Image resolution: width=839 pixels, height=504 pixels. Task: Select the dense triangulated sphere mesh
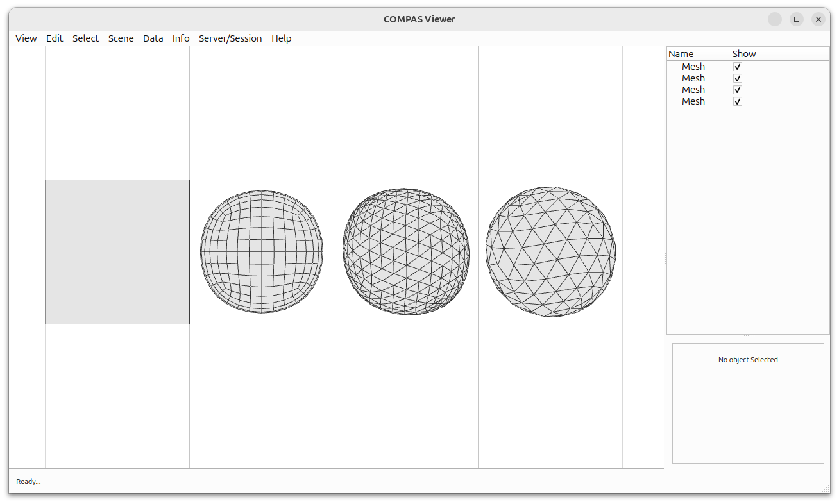(x=405, y=251)
